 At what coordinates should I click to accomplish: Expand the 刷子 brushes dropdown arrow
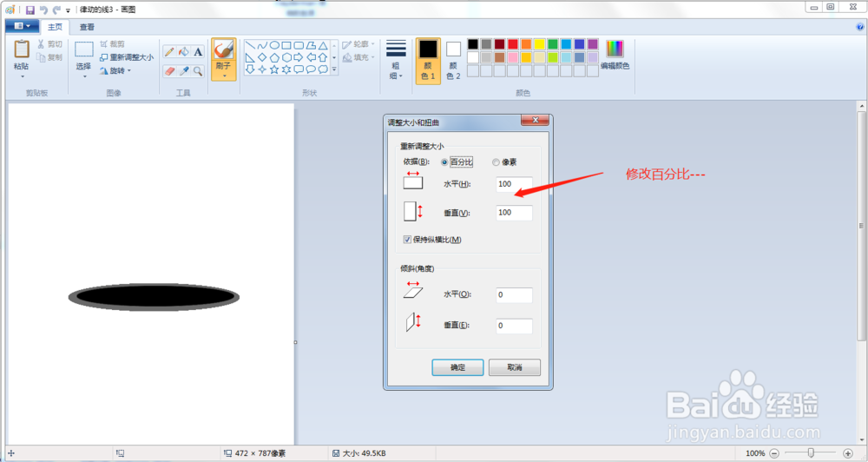(224, 76)
